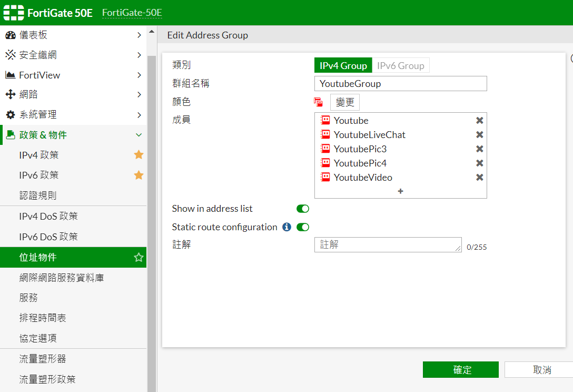Click the 變更 color change button

click(x=345, y=102)
